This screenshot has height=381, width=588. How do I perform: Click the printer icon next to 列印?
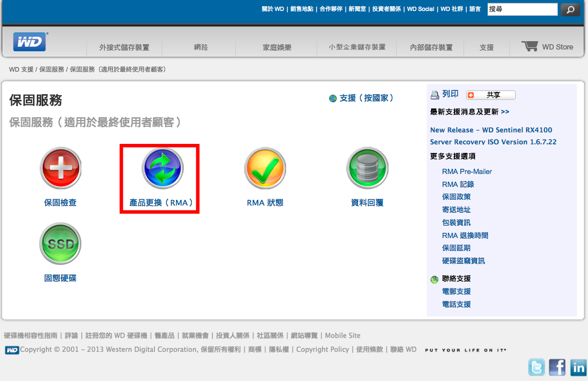click(434, 95)
